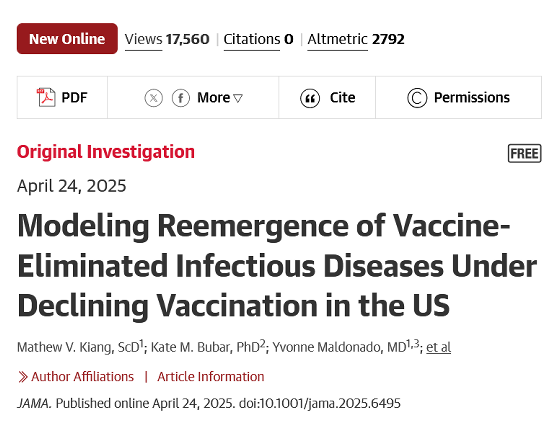Expand the More sharing options dropdown

click(x=220, y=97)
